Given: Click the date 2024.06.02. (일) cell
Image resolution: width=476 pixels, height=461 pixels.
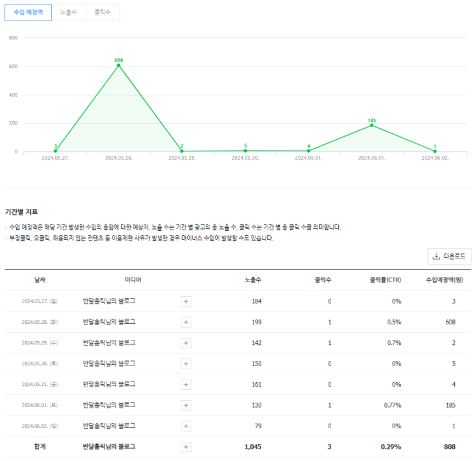Looking at the screenshot, I should [x=40, y=426].
